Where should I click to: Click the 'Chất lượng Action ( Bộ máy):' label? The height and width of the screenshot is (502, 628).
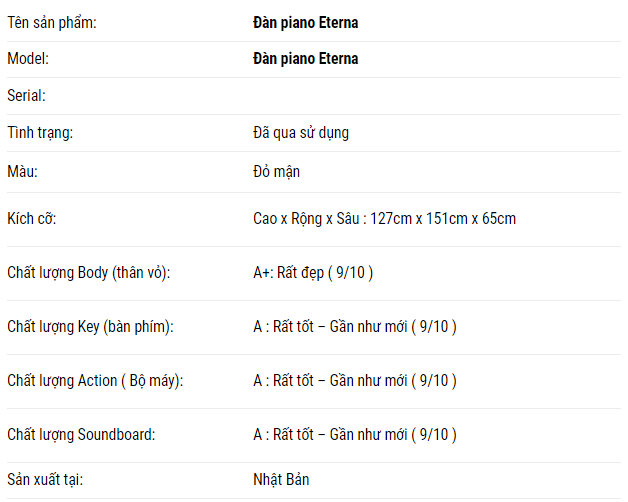coord(95,380)
